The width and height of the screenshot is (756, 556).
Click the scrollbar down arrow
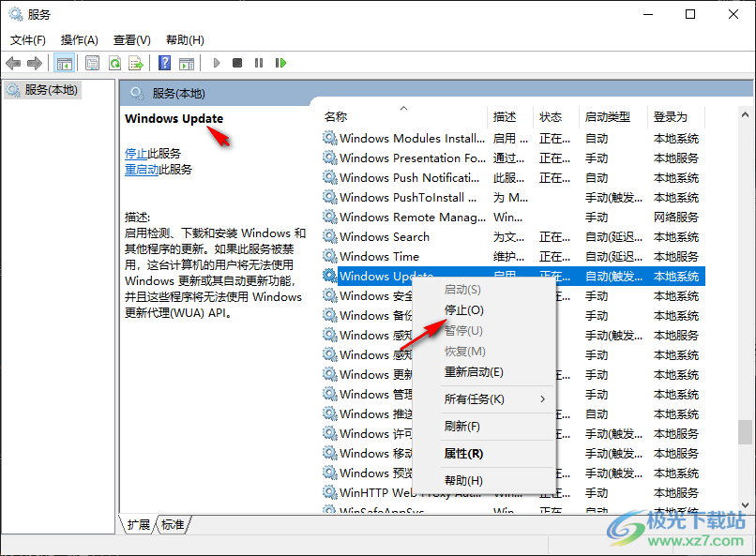click(745, 505)
